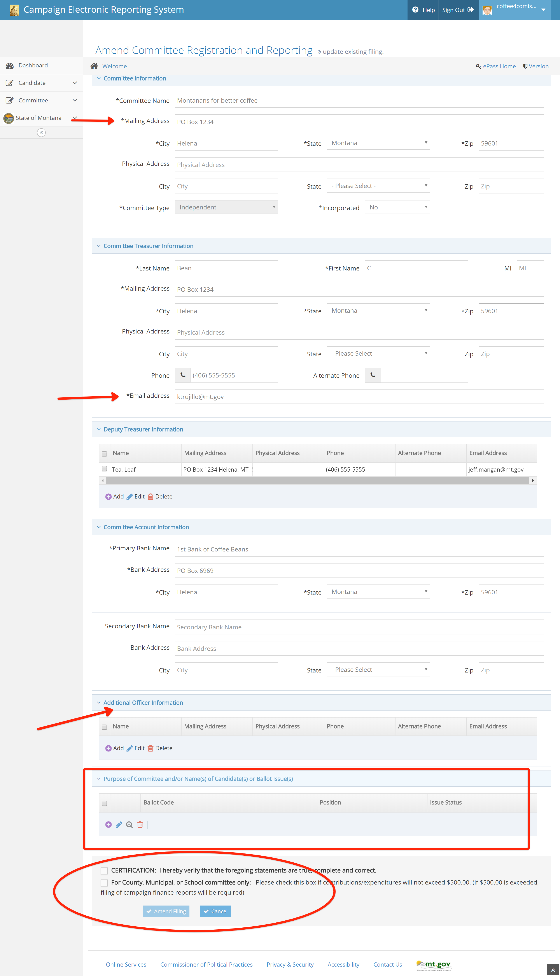Click the trash delete icon in ballot table
Screen dimensions: 560x976
pos(140,824)
